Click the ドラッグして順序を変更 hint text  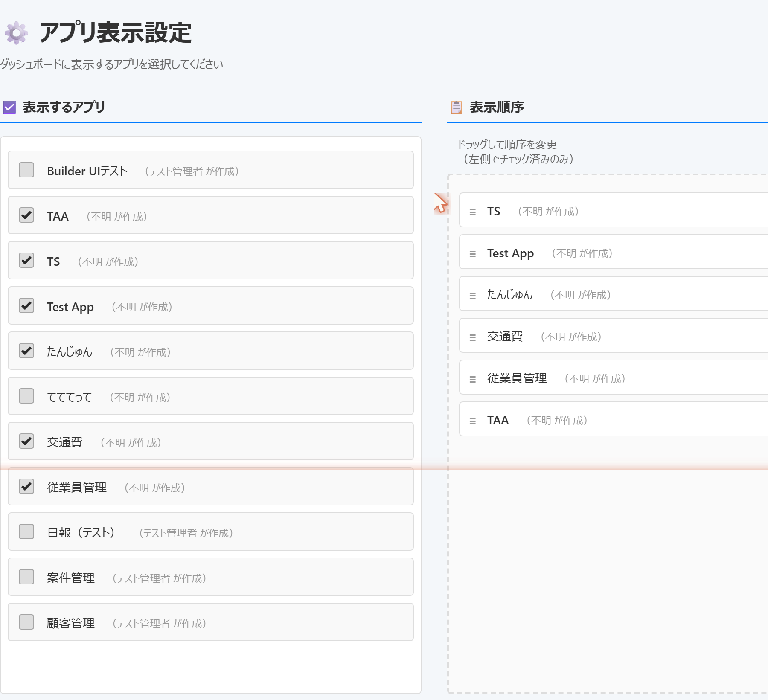pos(507,145)
